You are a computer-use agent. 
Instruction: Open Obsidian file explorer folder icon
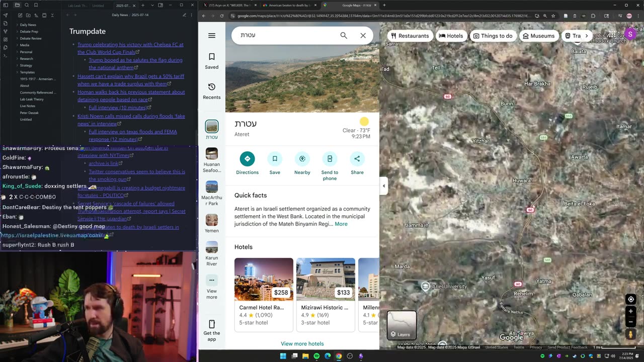[x=17, y=5]
